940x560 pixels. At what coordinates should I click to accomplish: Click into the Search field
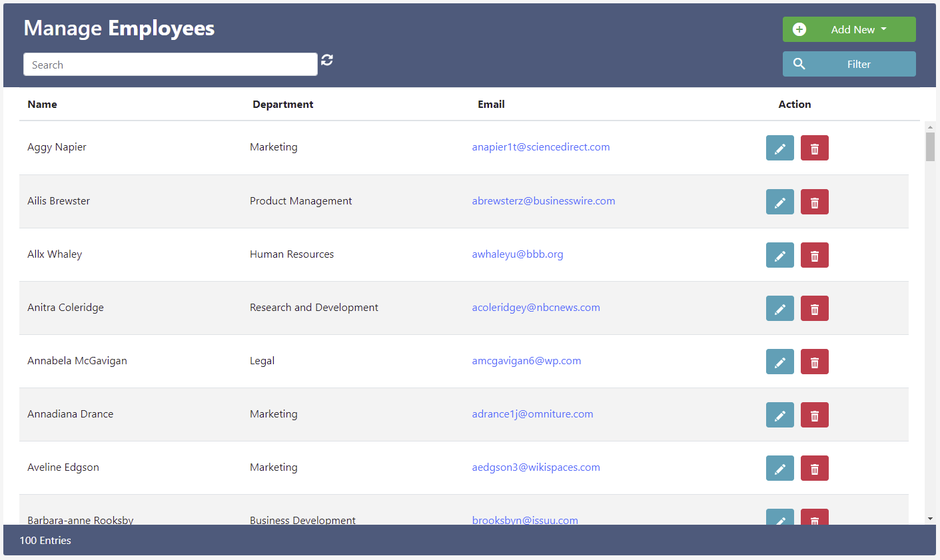pos(170,65)
